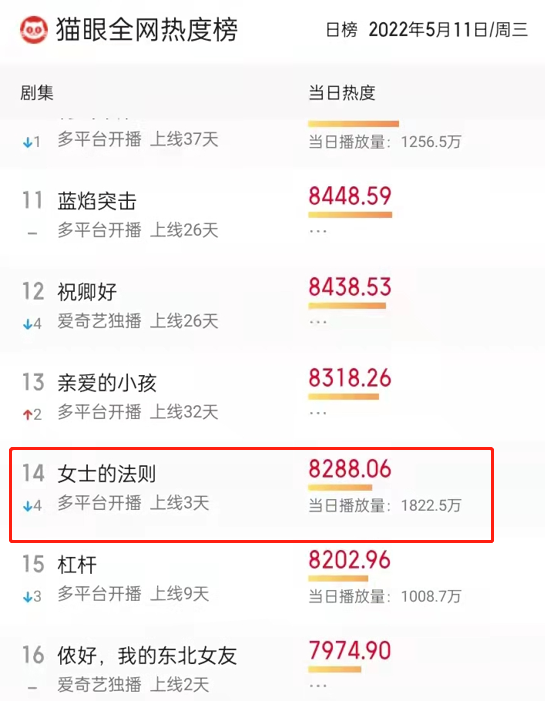
Task: Click the blue down arrow beside 祝卿好
Action: (28, 324)
